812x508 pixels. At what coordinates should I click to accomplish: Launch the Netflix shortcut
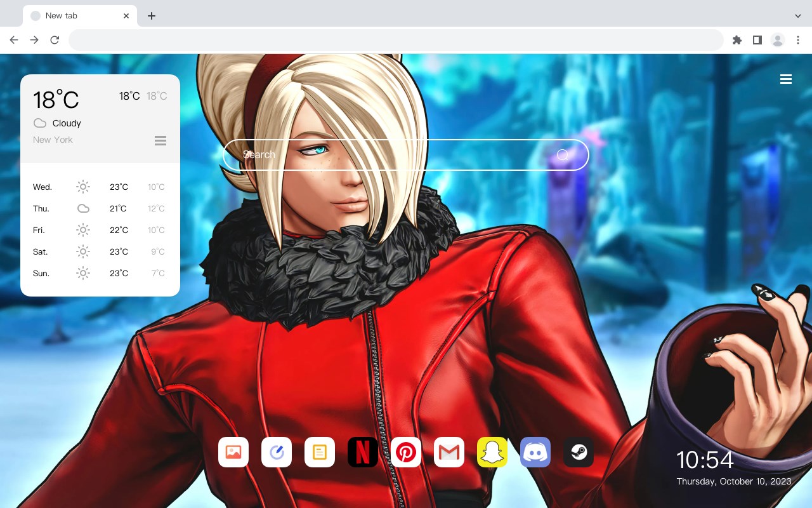tap(363, 452)
